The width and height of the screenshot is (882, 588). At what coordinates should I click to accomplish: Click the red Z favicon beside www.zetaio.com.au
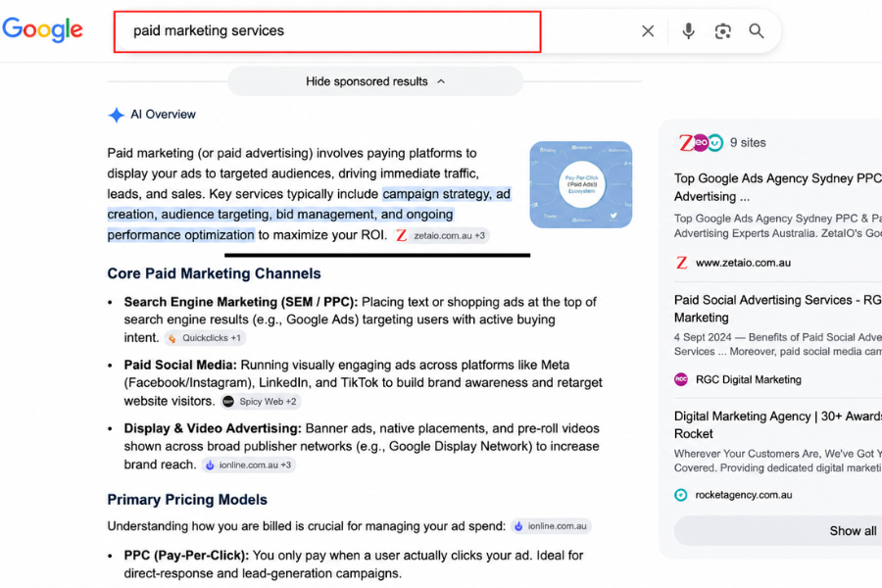(x=682, y=263)
